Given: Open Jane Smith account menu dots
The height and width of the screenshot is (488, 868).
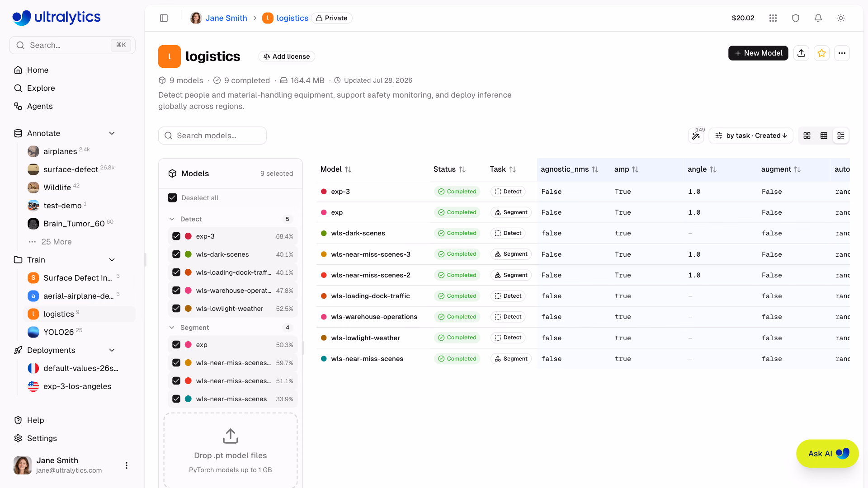Looking at the screenshot, I should tap(127, 465).
